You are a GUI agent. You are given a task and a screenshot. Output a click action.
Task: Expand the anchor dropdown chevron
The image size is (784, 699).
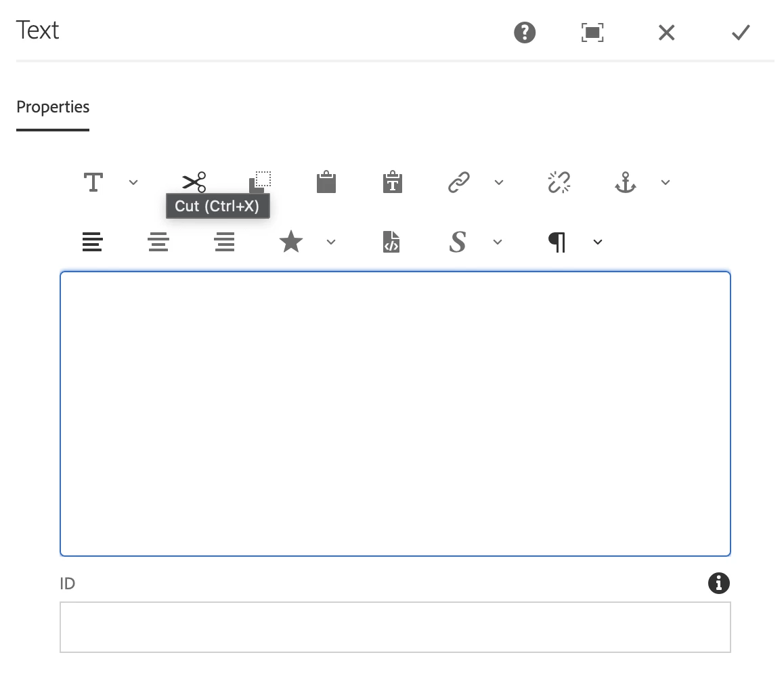click(665, 182)
